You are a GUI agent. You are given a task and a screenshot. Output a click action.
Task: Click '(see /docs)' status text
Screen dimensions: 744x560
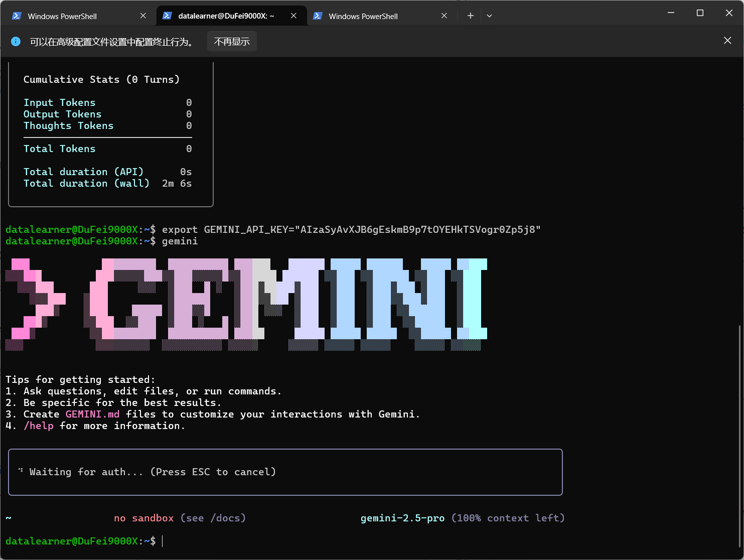pos(213,518)
